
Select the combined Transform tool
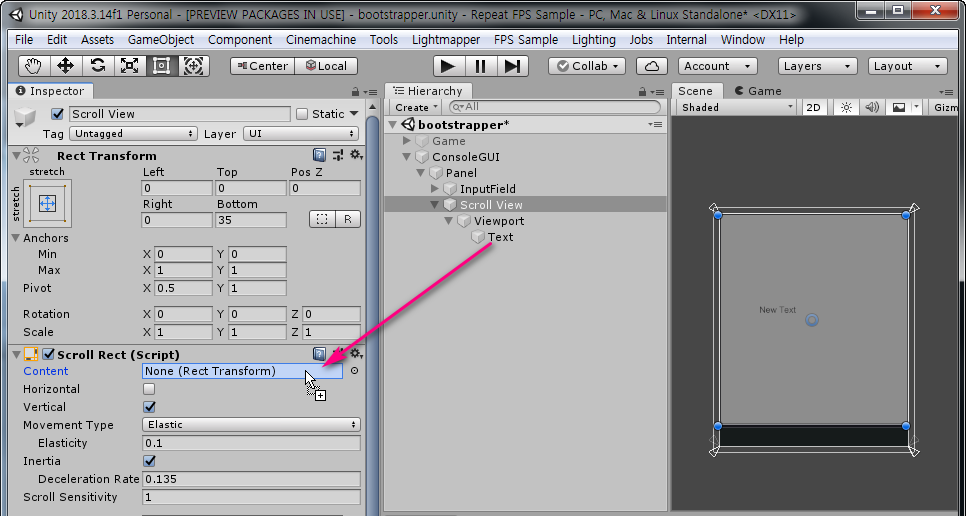[193, 66]
